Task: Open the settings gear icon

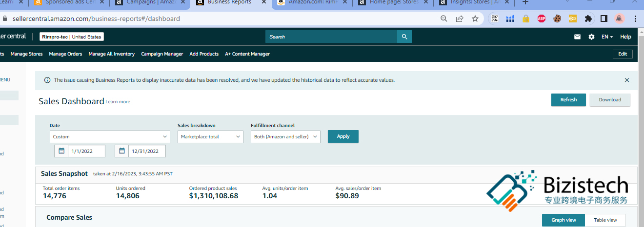Action: 591,37
